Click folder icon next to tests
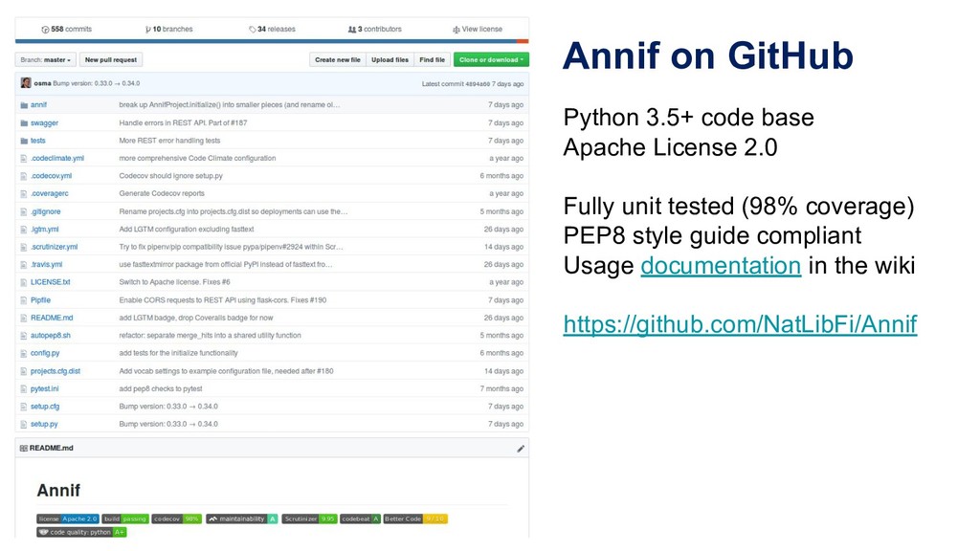The height and width of the screenshot is (551, 980). (x=24, y=141)
